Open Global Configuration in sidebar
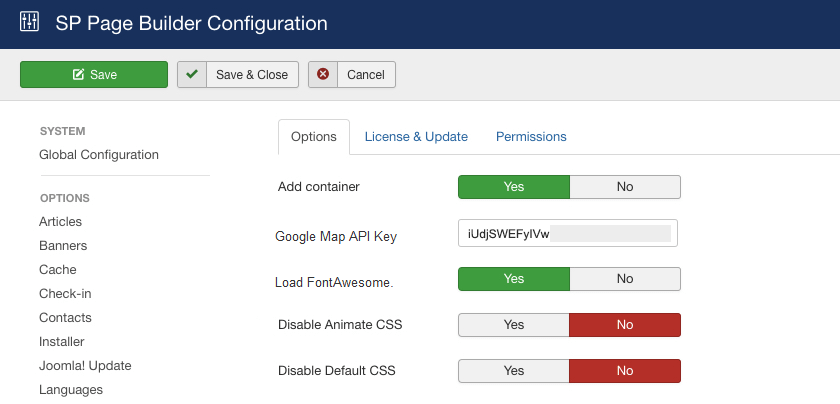Viewport: 840px width, 404px height. 99,155
